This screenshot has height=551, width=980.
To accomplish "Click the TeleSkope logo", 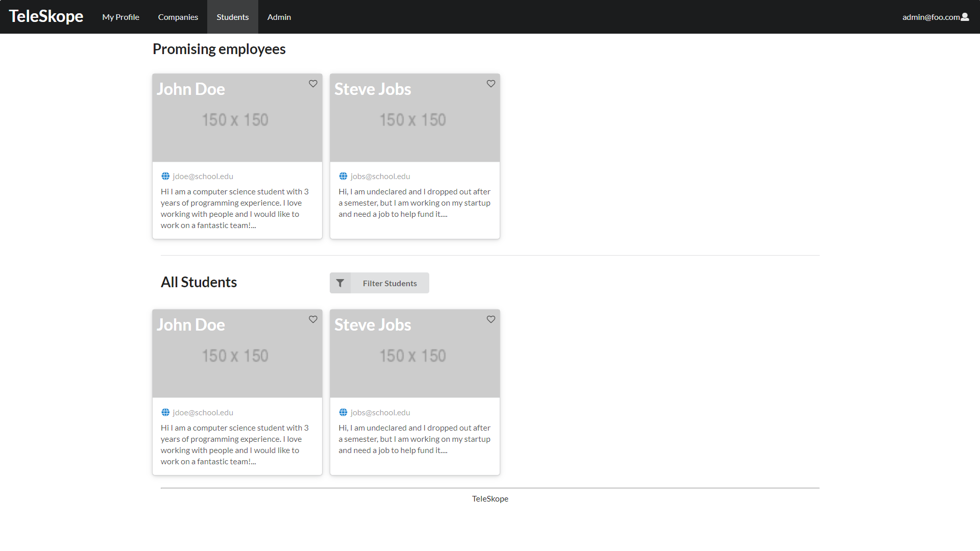I will [46, 16].
